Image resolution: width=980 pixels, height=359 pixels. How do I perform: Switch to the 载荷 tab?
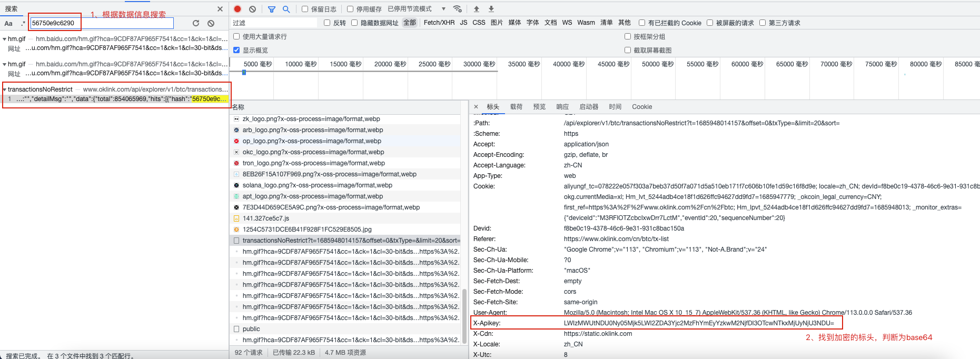[516, 107]
